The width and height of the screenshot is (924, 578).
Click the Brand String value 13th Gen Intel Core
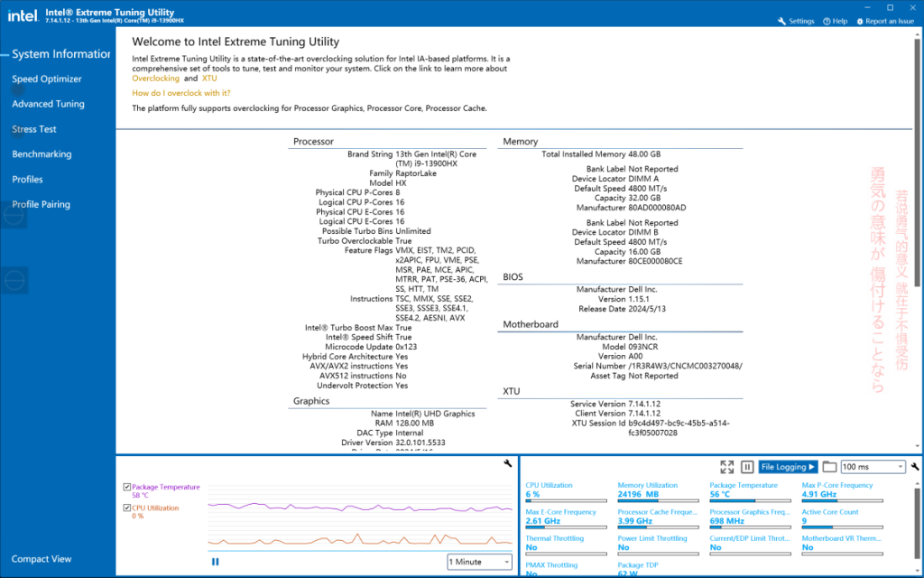(436, 159)
